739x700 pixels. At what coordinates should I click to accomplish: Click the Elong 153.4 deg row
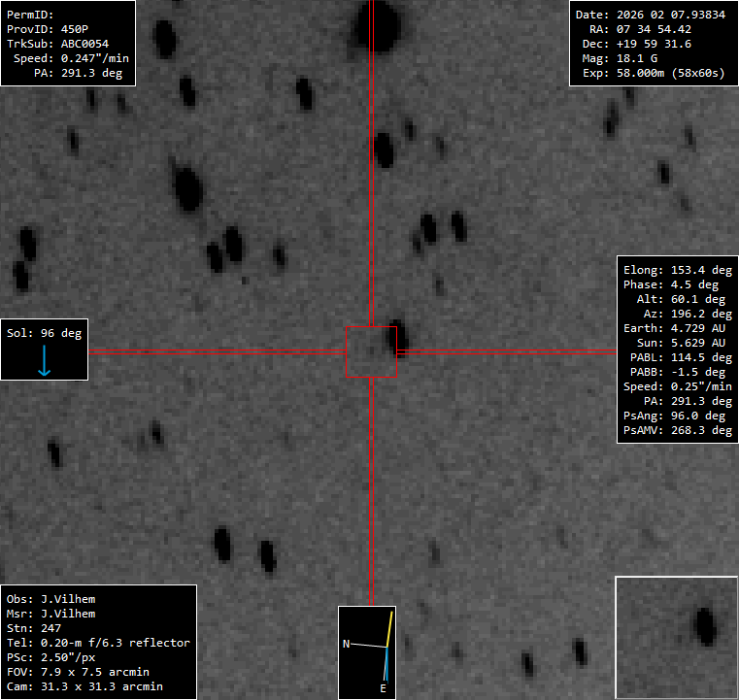pos(677,270)
